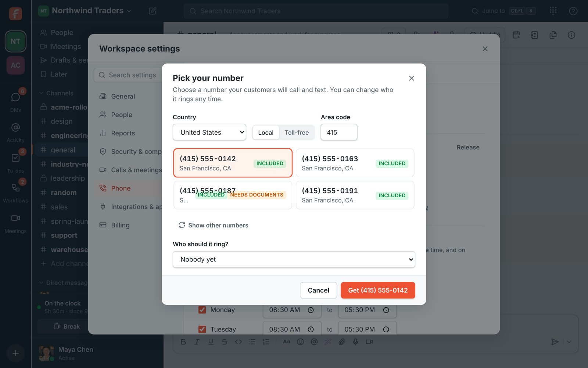Choose number (415) 555-0191
This screenshot has height=368, width=588.
(355, 195)
